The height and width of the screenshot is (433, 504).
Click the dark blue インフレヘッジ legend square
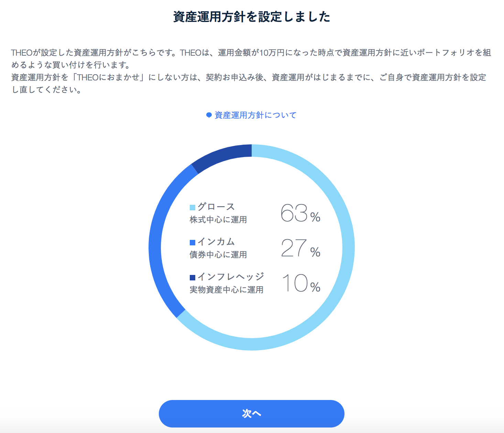pos(193,277)
